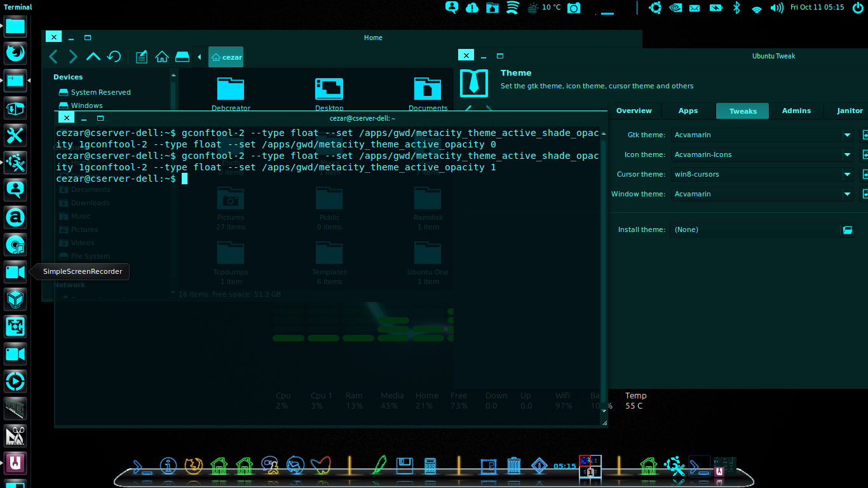Viewport: 868px width, 488px height.
Task: Open the Wi-Fi network indicator
Action: point(756,8)
